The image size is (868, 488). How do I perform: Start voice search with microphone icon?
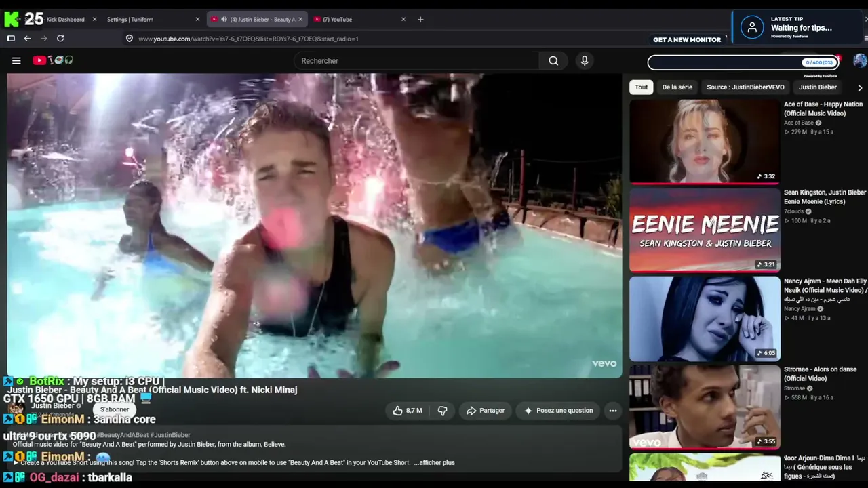click(585, 61)
